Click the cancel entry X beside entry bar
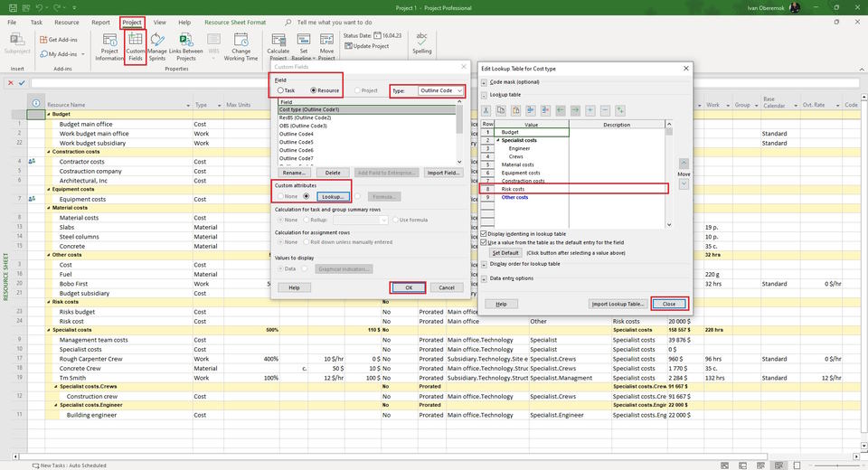This screenshot has width=868, height=470. pos(10,83)
